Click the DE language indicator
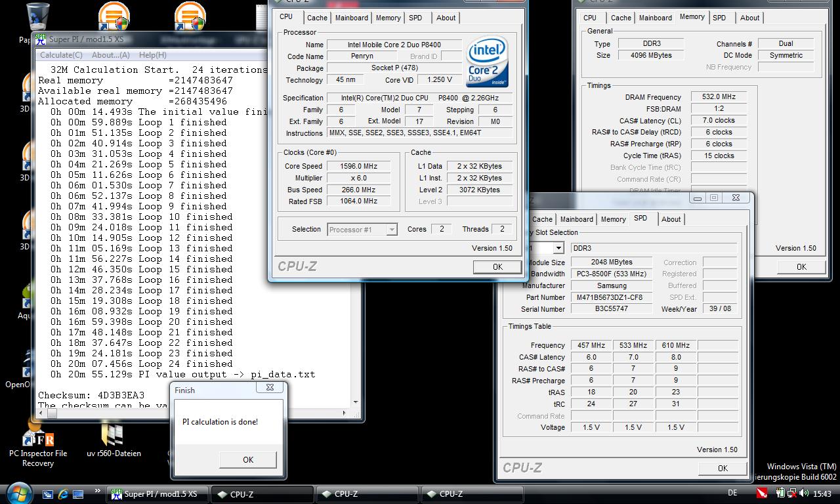840x504 pixels. 732,493
